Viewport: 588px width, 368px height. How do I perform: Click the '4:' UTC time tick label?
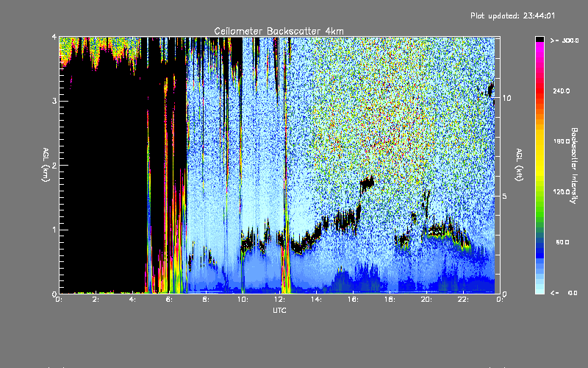click(x=132, y=300)
